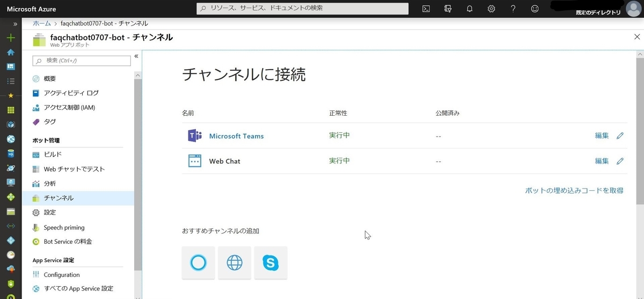This screenshot has width=644, height=299.
Task: Open Resource groups cube icon
Action: 11,124
